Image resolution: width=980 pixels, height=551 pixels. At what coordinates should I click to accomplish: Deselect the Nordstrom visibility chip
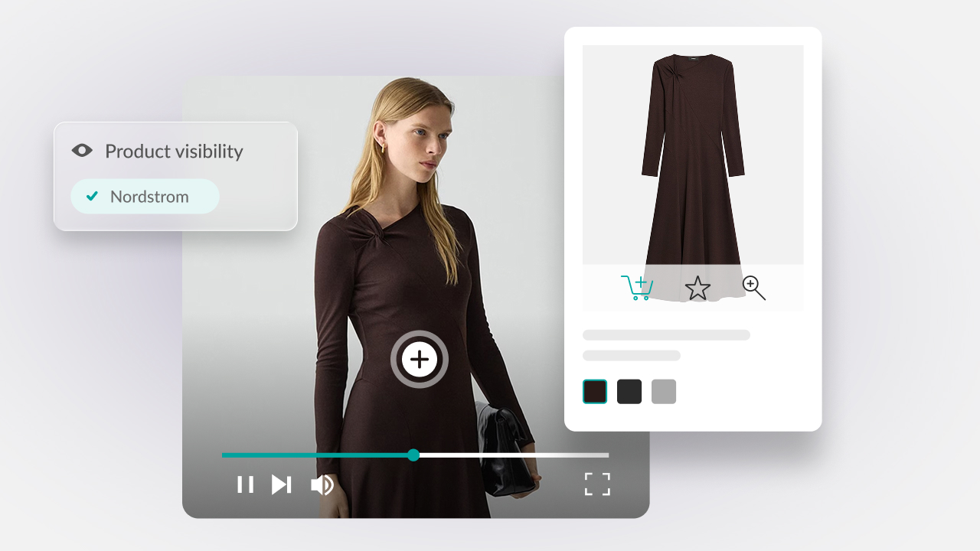tap(145, 197)
